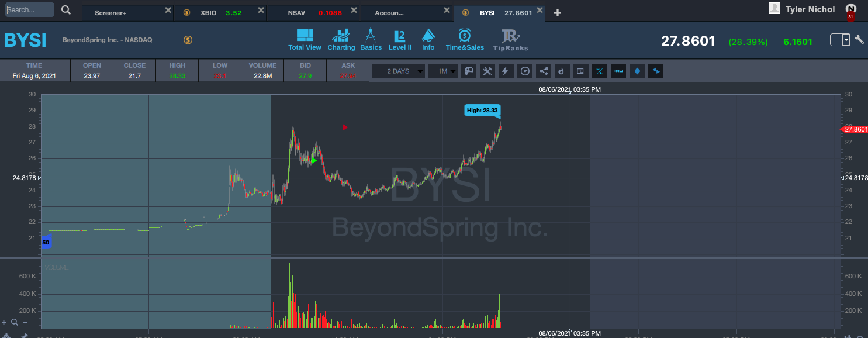Open Basics view
Viewport: 868px width, 338px height.
[x=371, y=40]
